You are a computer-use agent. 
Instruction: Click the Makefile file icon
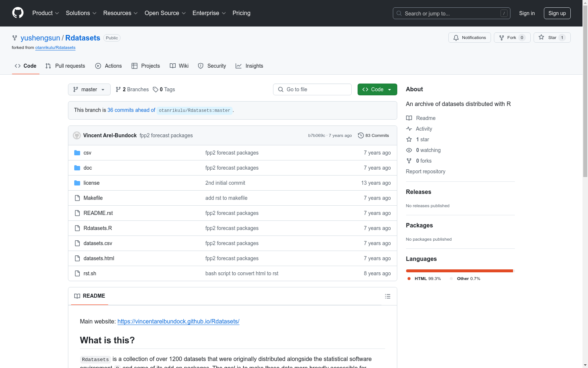pos(77,198)
